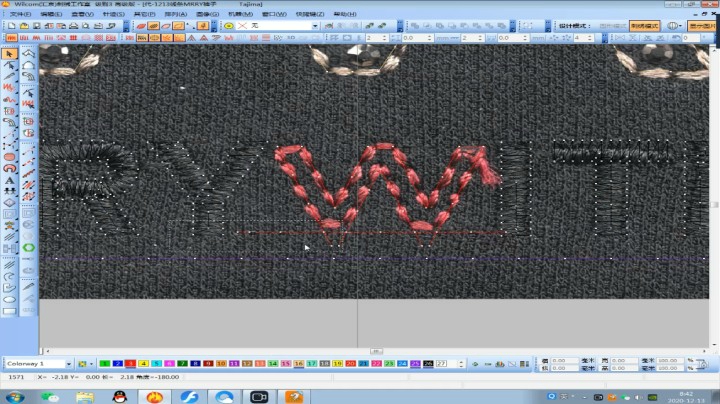Toggle the highlighted orange oval icon on second row
720x404 pixels.
click(x=154, y=38)
